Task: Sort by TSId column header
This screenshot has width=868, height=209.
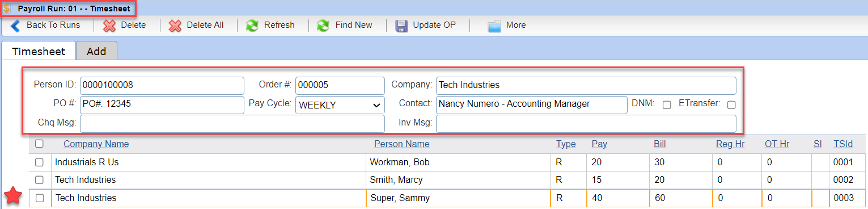Action: click(842, 144)
